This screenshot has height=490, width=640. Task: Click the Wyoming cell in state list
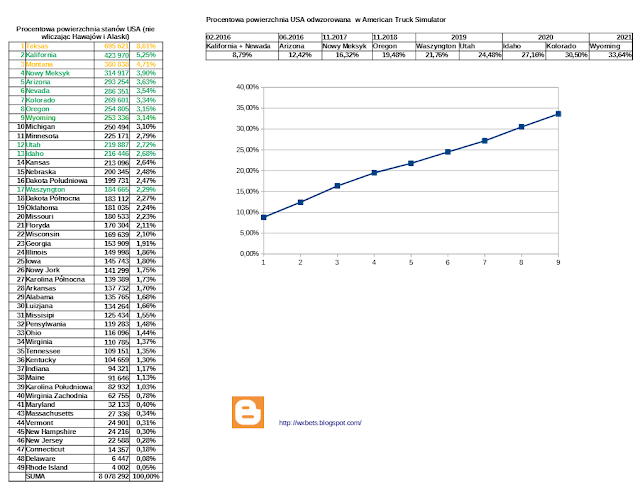60,118
